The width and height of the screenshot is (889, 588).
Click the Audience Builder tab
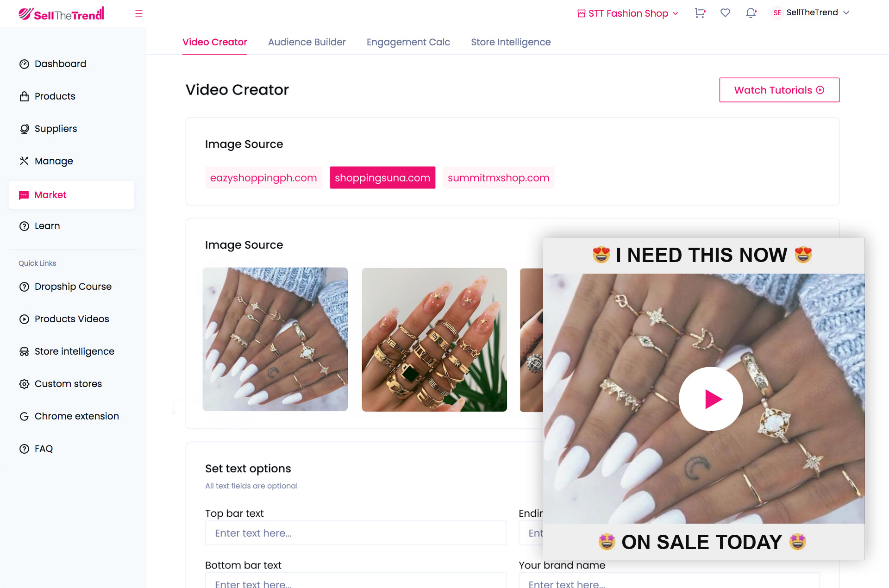click(307, 42)
